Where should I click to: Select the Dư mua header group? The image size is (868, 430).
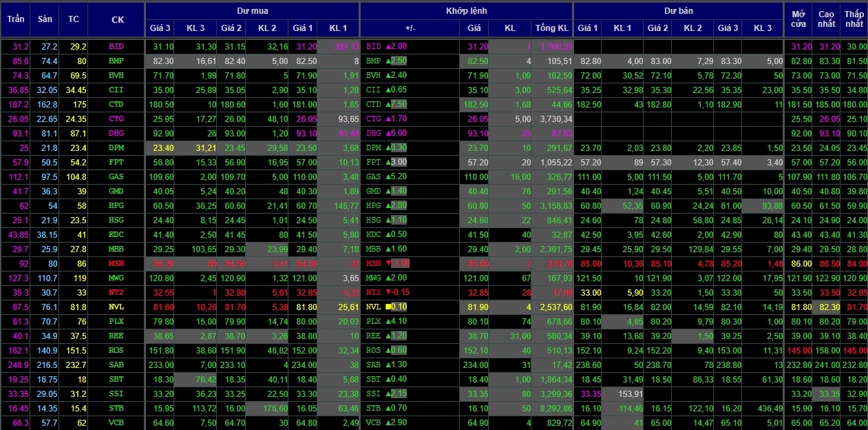(x=252, y=10)
